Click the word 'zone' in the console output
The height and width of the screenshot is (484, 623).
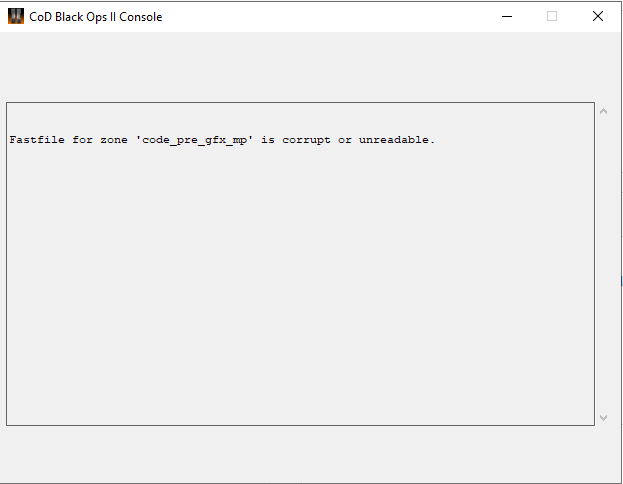click(x=114, y=140)
